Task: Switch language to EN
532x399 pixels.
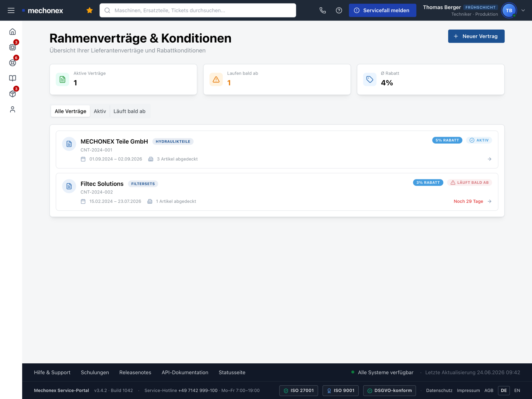Action: 517,390
